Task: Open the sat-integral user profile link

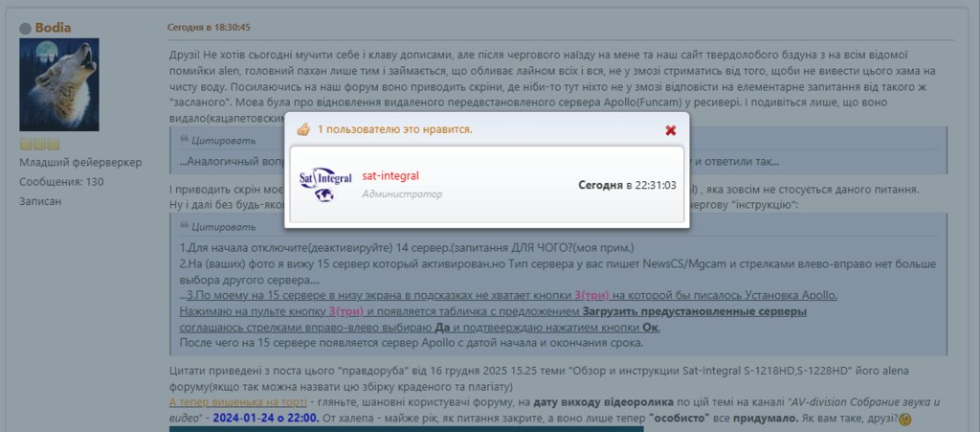Action: tap(390, 175)
